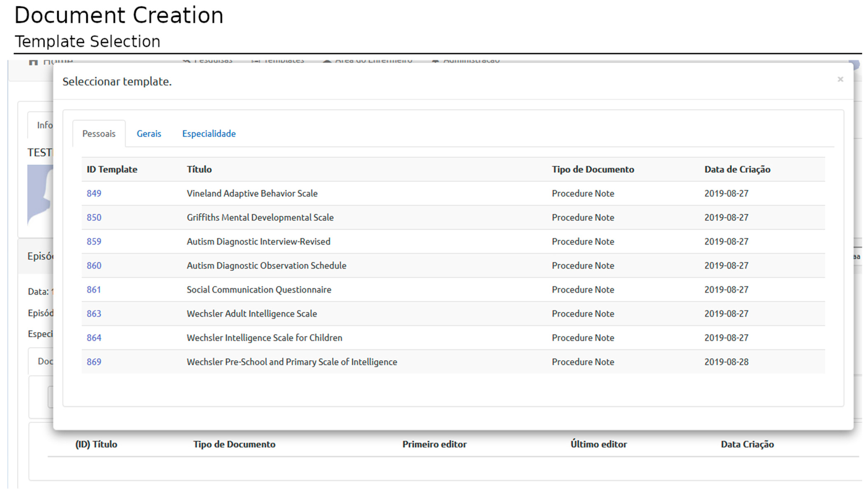Open template ID 850
This screenshot has height=495, width=868.
pyautogui.click(x=94, y=217)
